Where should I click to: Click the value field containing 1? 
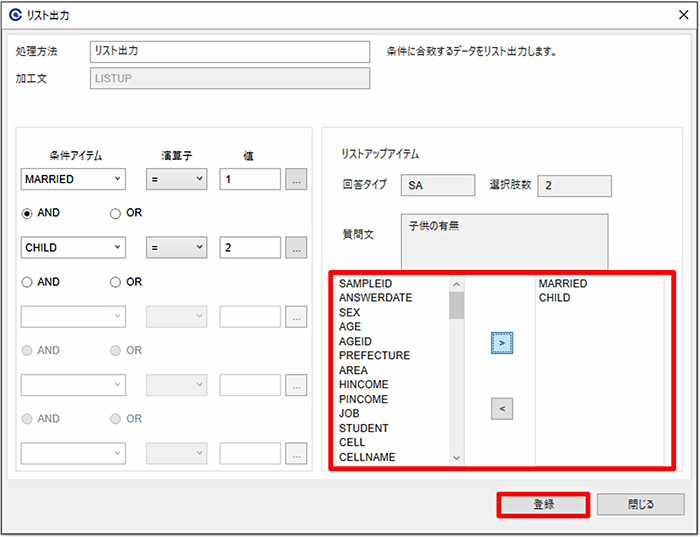click(250, 179)
